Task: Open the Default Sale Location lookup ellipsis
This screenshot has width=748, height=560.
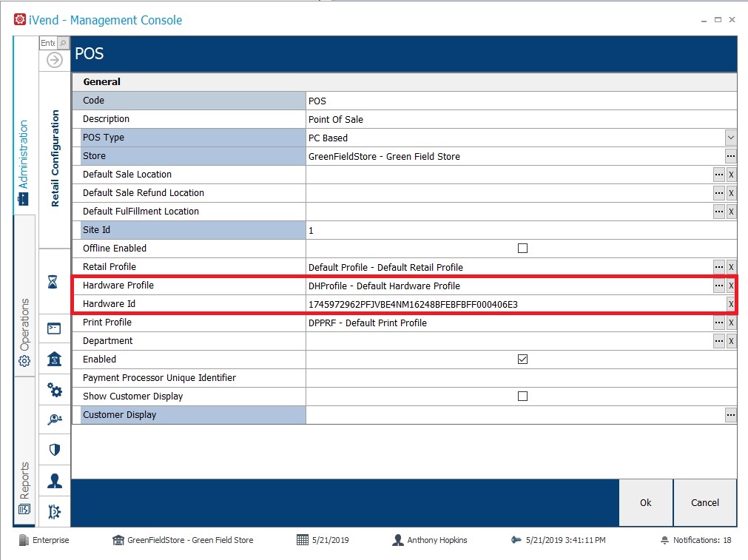Action: click(719, 175)
